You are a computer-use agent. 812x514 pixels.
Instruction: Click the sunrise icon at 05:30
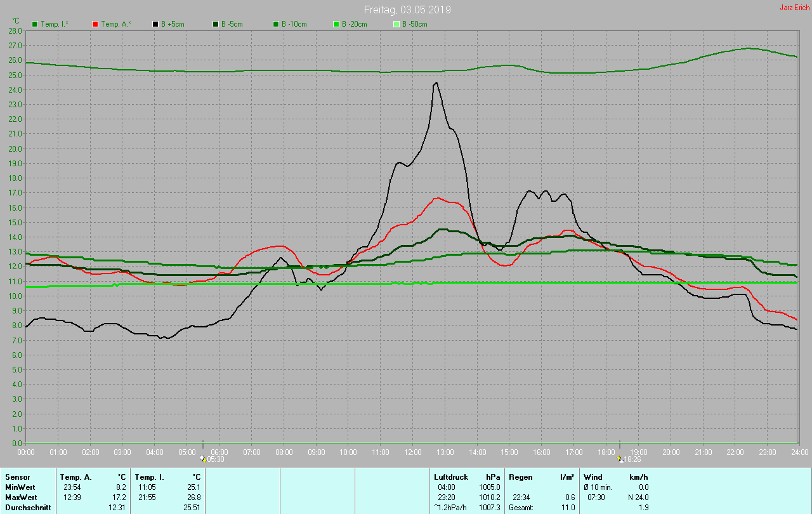click(x=202, y=458)
